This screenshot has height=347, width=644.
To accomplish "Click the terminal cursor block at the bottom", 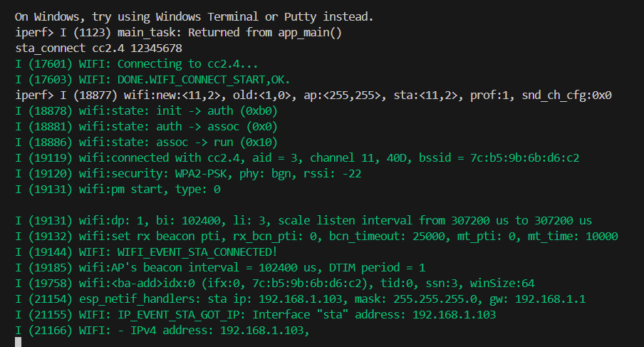I will coord(19,342).
